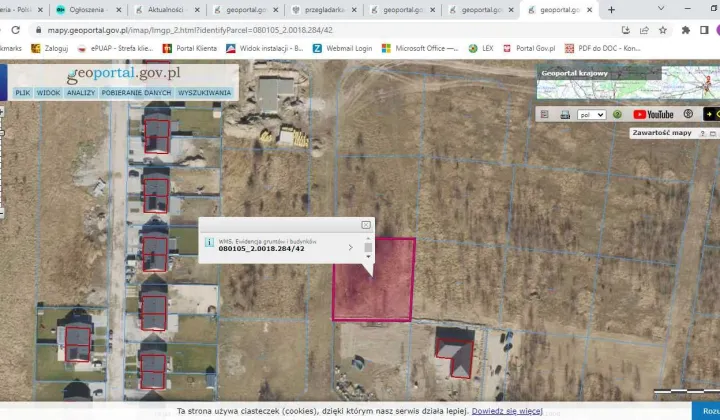Image resolution: width=720 pixels, height=420 pixels.
Task: Open the Widok instalacji bookmark
Action: coord(265,48)
